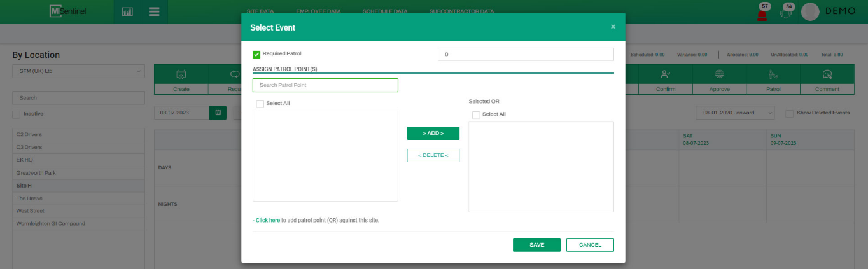Click the red alarm notification icon

(x=762, y=15)
